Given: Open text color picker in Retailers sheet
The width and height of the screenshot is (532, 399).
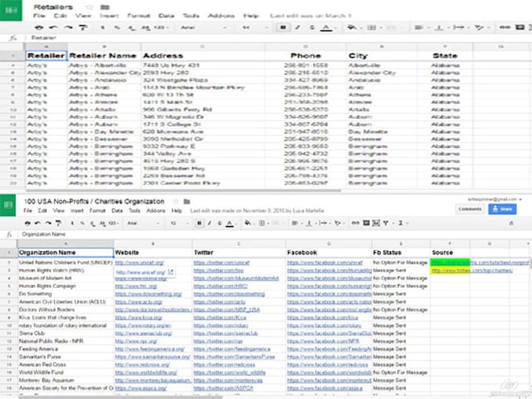Looking at the screenshot, I should [x=326, y=27].
